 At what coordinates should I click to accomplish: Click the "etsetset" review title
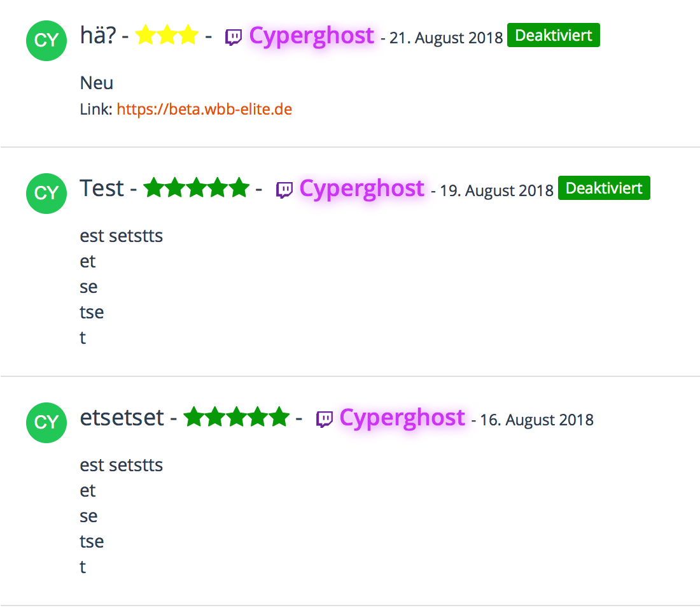[122, 418]
